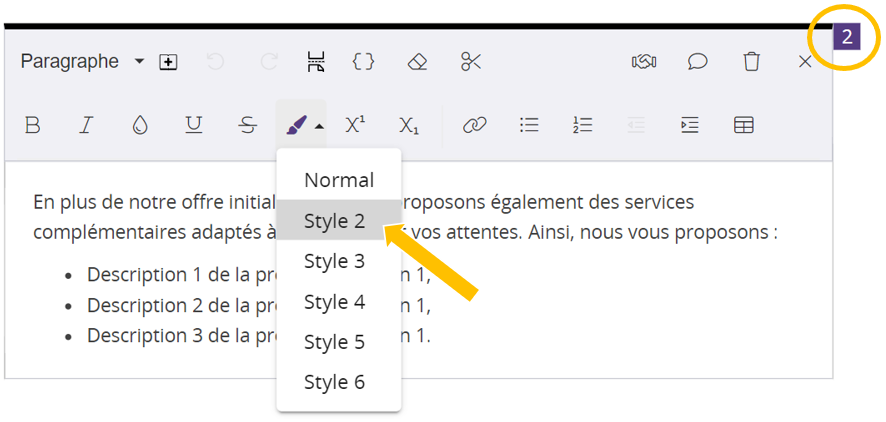Select Style 2 from the style menu
Screen dimensions: 886x422
(x=334, y=221)
